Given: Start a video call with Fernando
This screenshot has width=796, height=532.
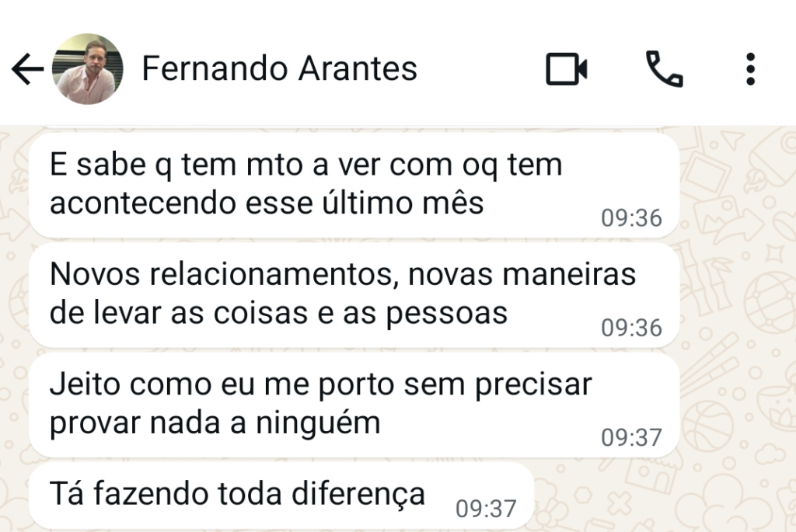Looking at the screenshot, I should pyautogui.click(x=566, y=70).
